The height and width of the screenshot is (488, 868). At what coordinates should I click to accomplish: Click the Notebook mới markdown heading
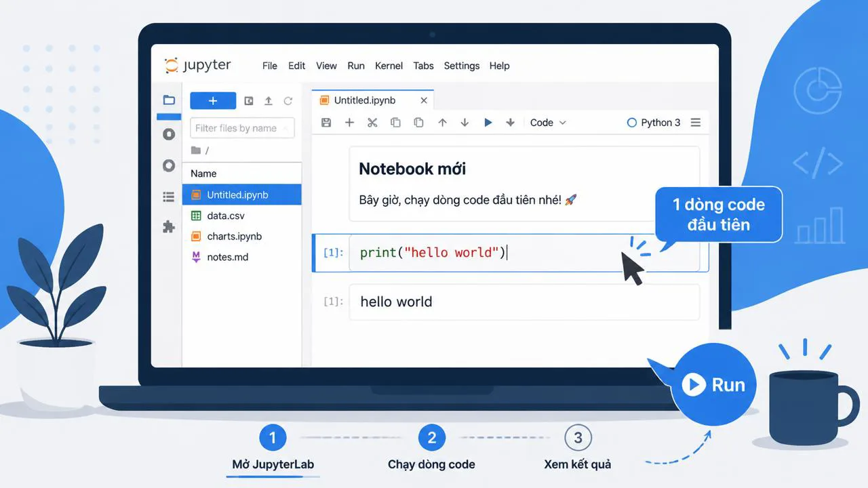[x=412, y=169]
